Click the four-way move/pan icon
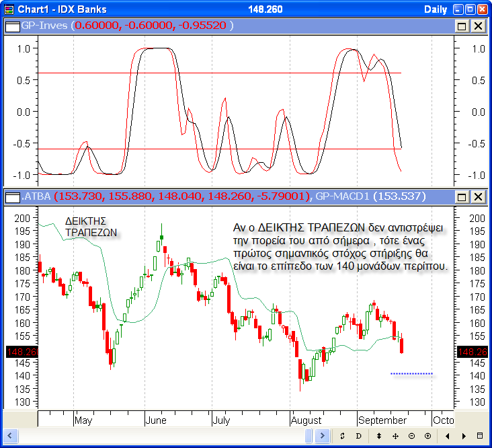 click(395, 436)
